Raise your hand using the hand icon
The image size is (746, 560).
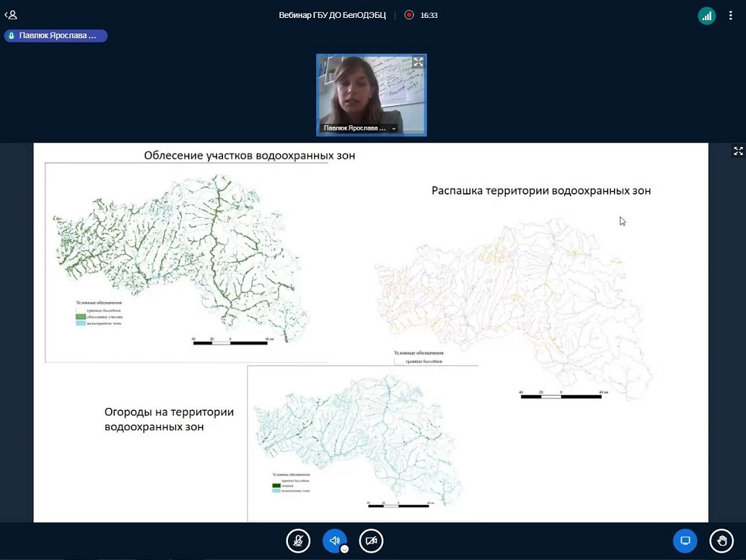click(x=721, y=541)
